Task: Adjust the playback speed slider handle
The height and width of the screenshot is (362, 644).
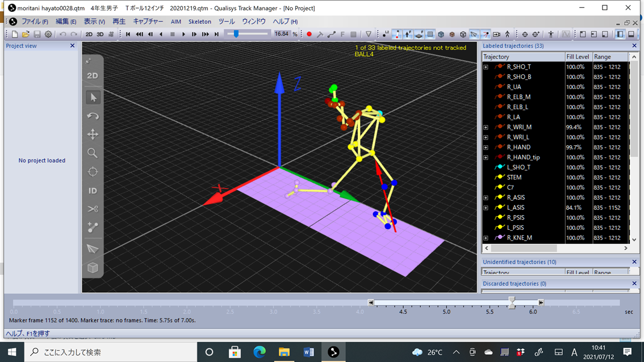Action: 236,34
